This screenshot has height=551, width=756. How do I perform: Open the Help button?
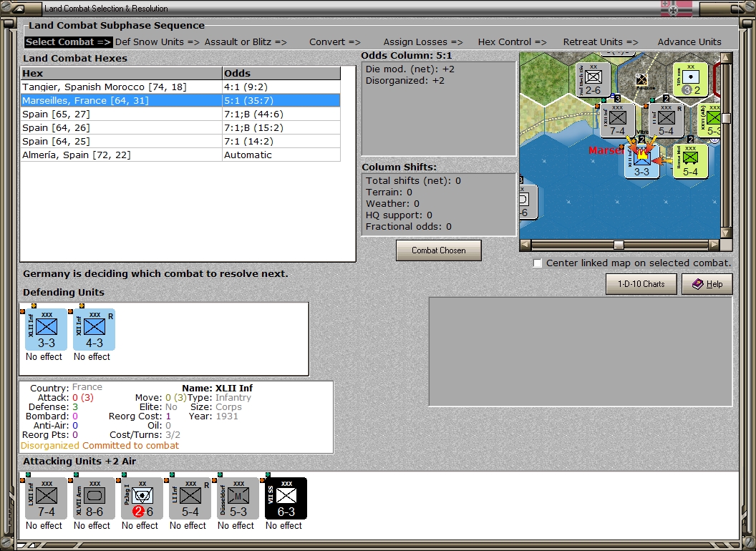pyautogui.click(x=707, y=284)
